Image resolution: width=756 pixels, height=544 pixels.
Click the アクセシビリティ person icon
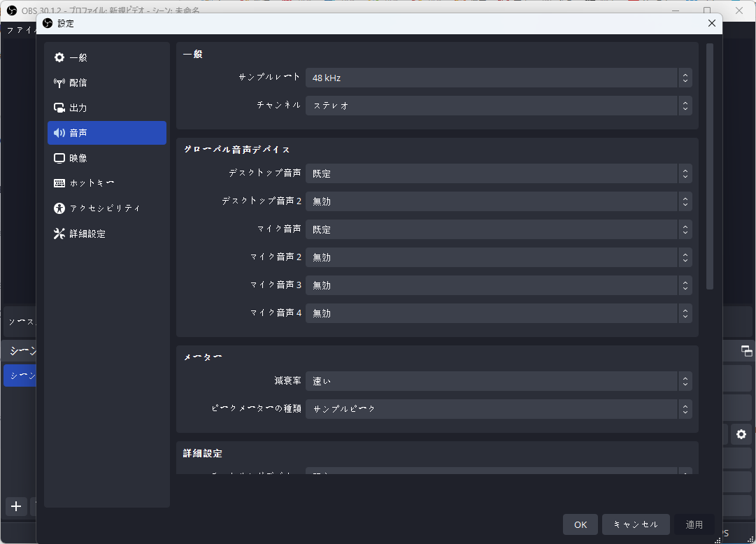pyautogui.click(x=59, y=208)
